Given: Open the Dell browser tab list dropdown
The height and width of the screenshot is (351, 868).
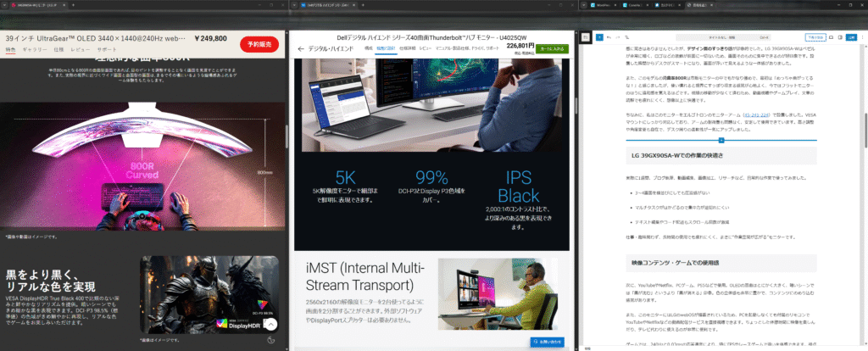Looking at the screenshot, I should pos(293,5).
